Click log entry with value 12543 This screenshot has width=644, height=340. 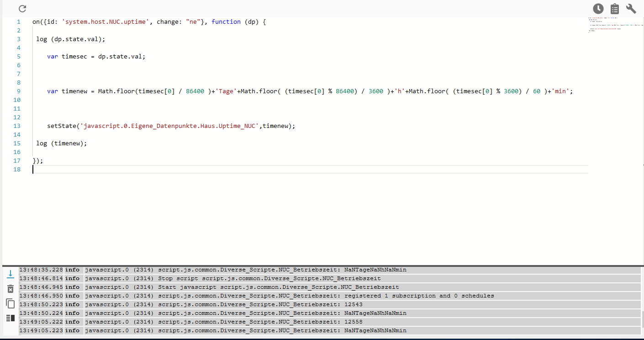329,304
